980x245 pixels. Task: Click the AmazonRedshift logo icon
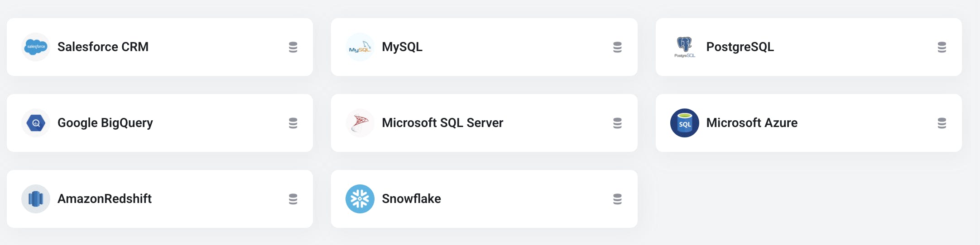pyautogui.click(x=36, y=199)
